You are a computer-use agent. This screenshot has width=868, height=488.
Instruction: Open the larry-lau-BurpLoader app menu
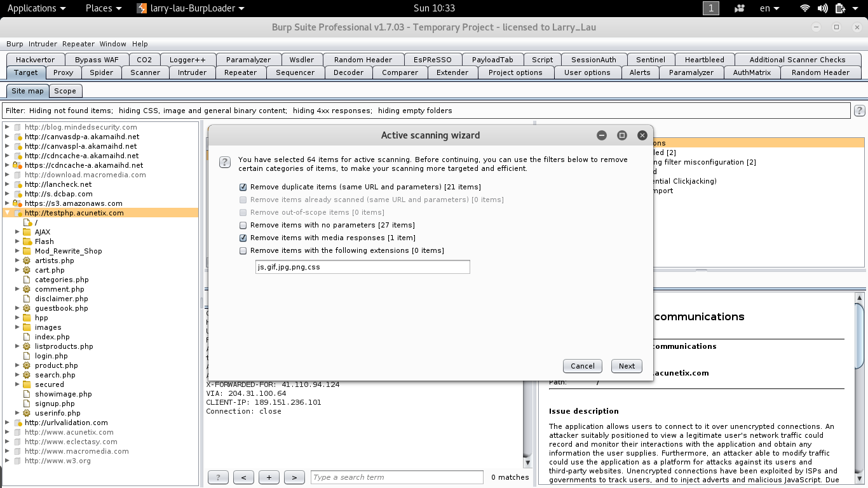[x=191, y=8]
